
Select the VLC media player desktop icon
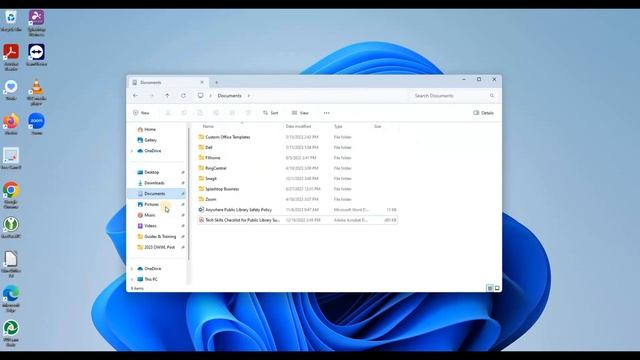click(x=36, y=92)
